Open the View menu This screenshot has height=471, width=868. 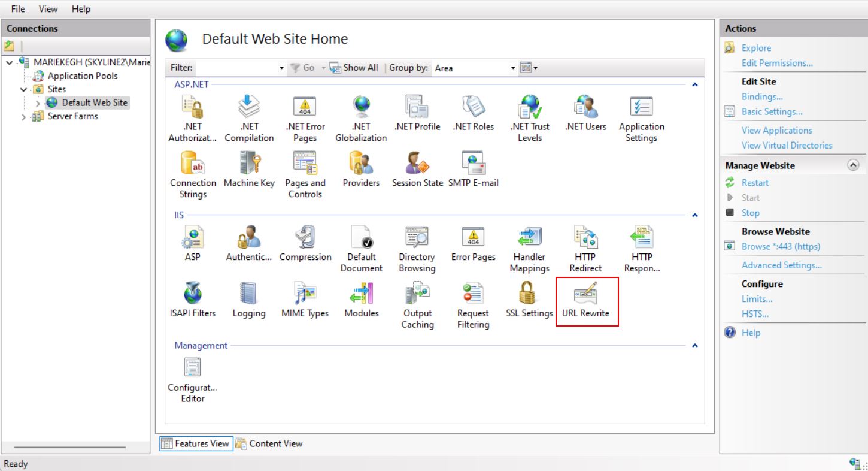tap(48, 9)
